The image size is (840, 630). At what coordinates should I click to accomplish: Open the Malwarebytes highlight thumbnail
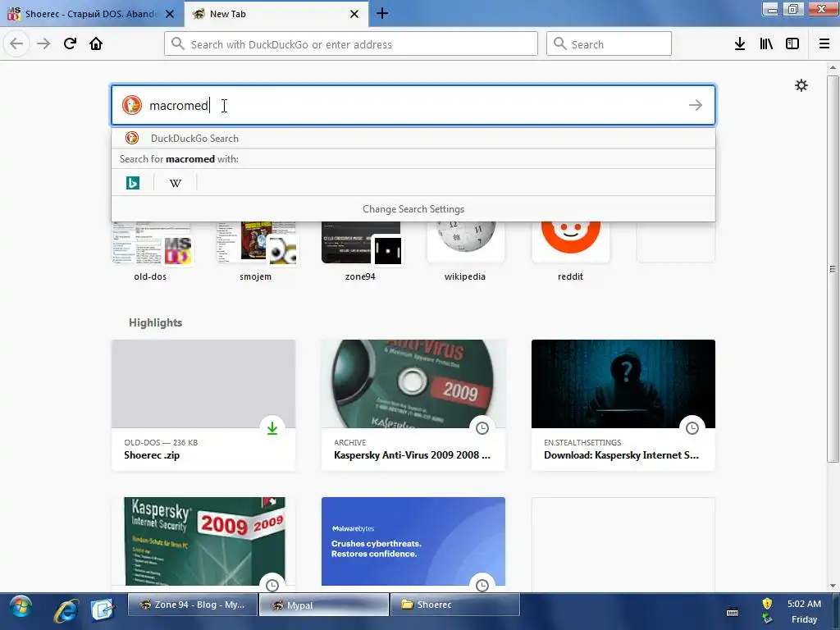pyautogui.click(x=413, y=541)
